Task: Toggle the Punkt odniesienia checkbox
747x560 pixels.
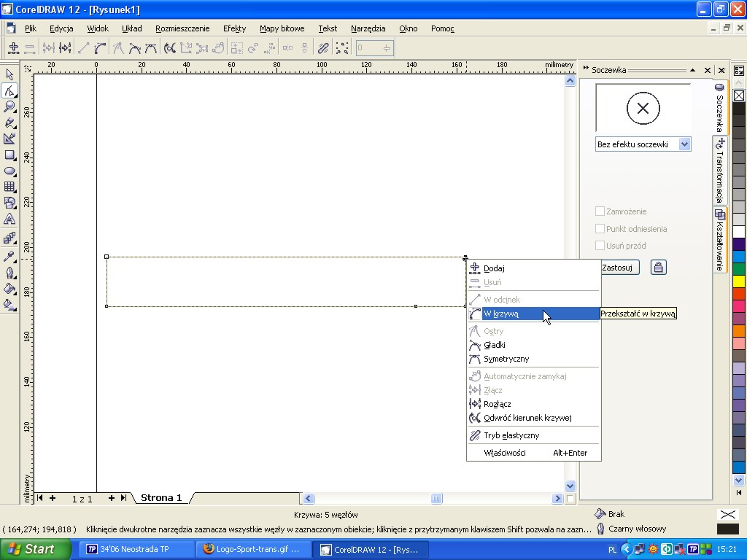Action: pyautogui.click(x=600, y=229)
